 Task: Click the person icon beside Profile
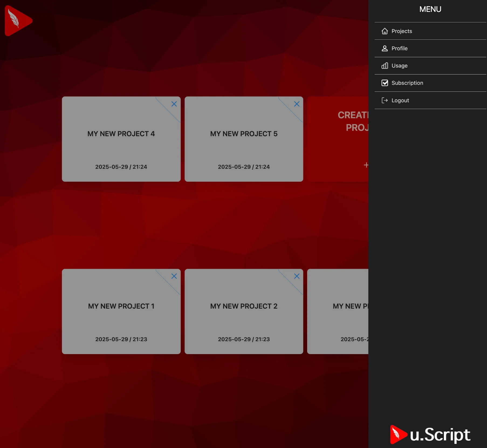385,48
